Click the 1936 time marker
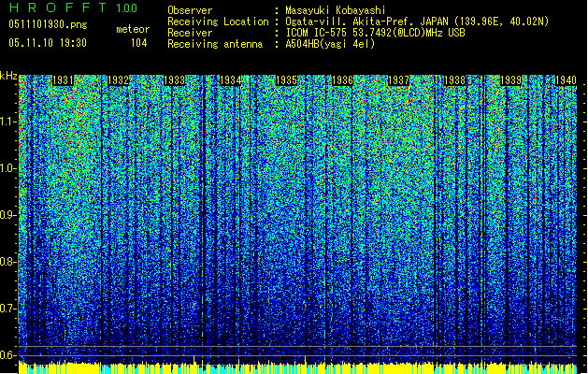The width and height of the screenshot is (588, 374). pyautogui.click(x=342, y=80)
